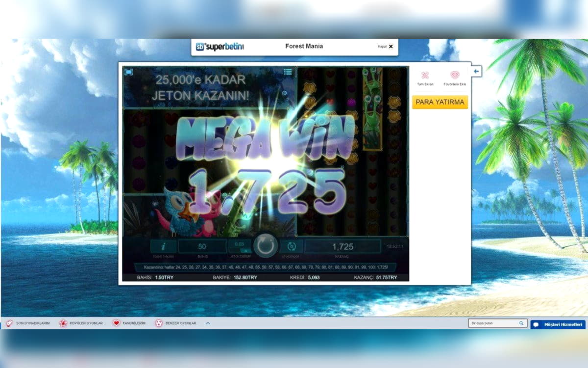Open the game menu list icon
This screenshot has width=588, height=368.
point(288,72)
